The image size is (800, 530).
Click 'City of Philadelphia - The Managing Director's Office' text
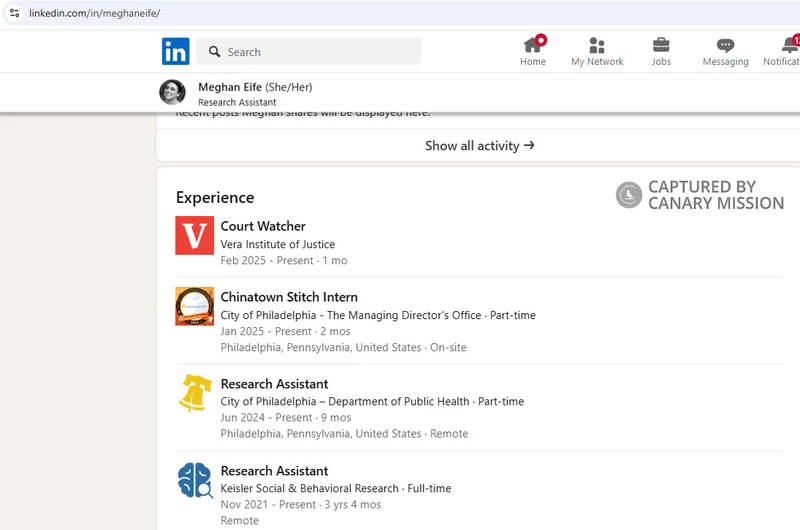pyautogui.click(x=351, y=315)
